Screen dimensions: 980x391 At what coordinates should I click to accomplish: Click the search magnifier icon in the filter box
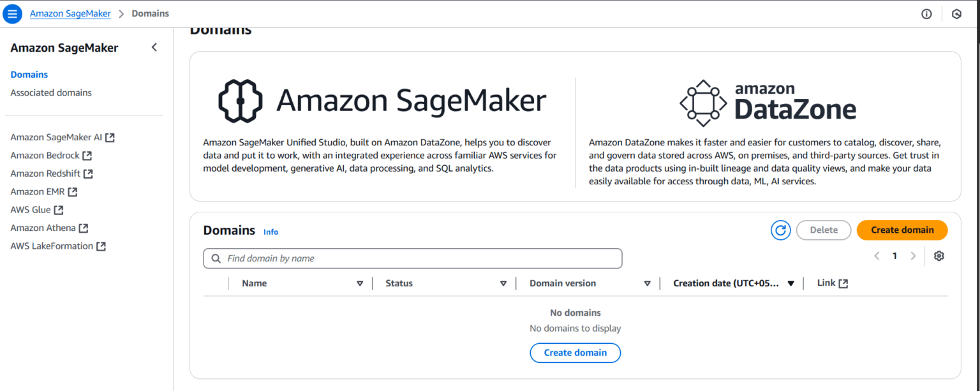click(215, 258)
